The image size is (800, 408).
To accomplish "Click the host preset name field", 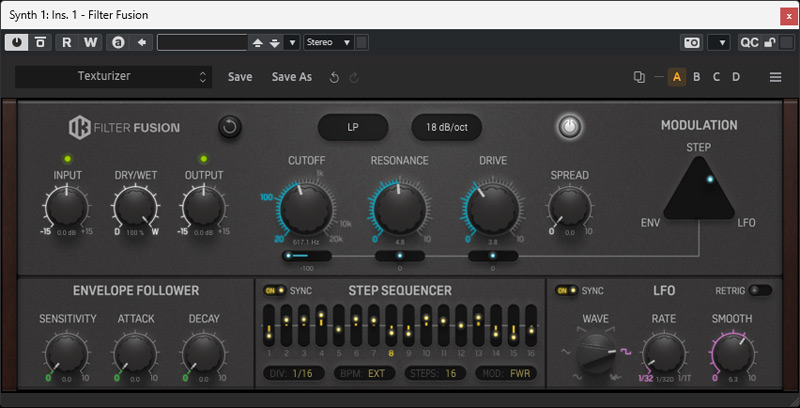I will [x=202, y=42].
